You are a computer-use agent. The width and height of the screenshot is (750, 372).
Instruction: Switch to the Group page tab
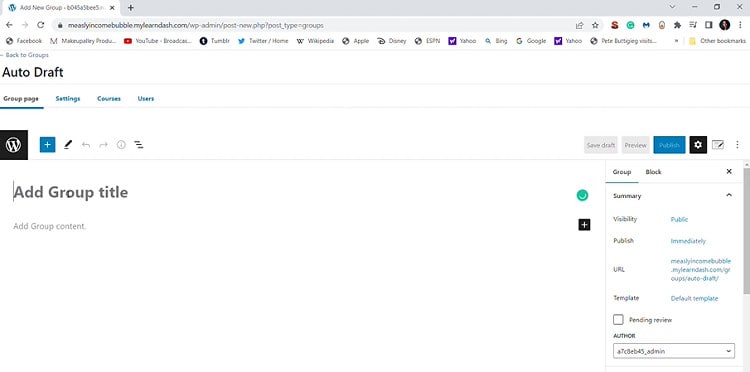tap(21, 98)
